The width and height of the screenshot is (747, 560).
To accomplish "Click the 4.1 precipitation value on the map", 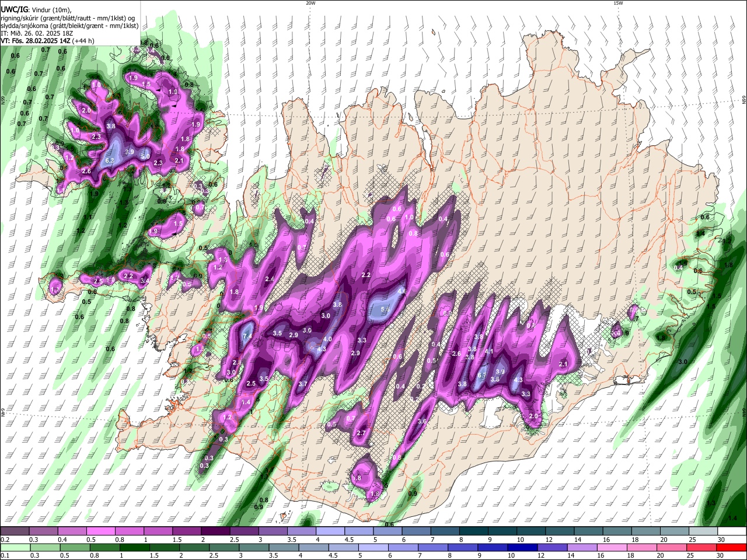I will [x=489, y=352].
